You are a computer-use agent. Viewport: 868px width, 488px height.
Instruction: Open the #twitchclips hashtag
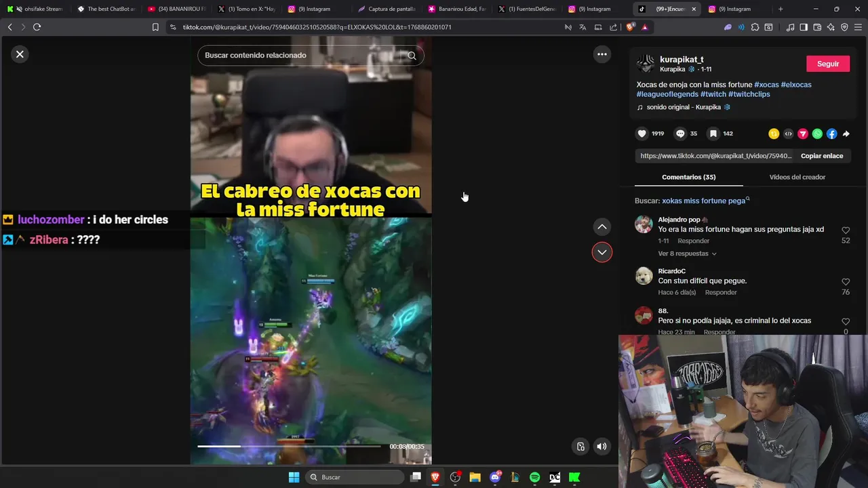[749, 94]
